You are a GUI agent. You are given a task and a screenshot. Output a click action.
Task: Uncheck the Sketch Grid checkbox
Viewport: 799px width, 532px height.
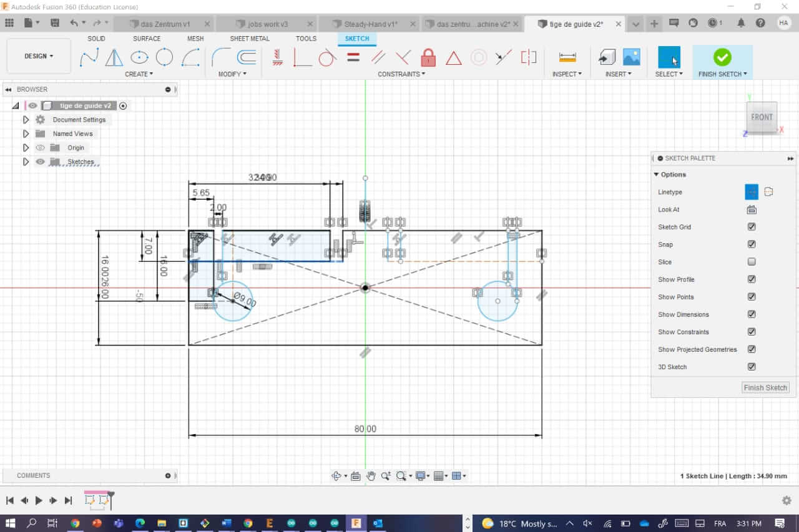coord(752,227)
